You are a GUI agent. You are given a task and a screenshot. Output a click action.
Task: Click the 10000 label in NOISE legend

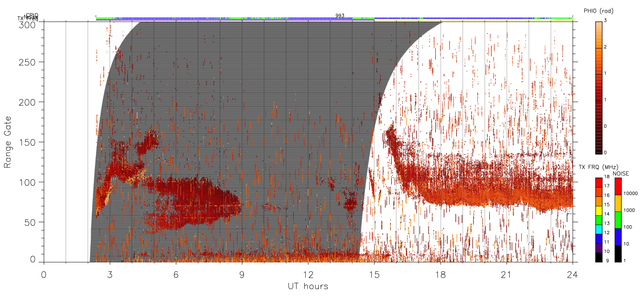click(631, 193)
